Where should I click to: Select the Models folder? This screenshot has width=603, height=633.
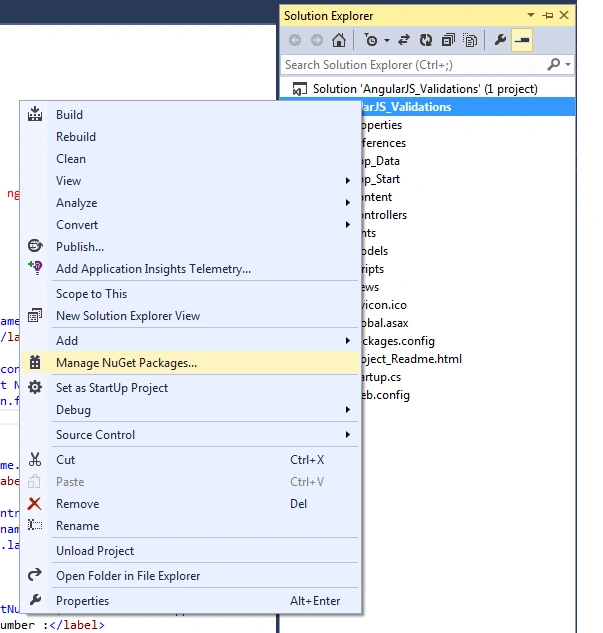[x=375, y=251]
